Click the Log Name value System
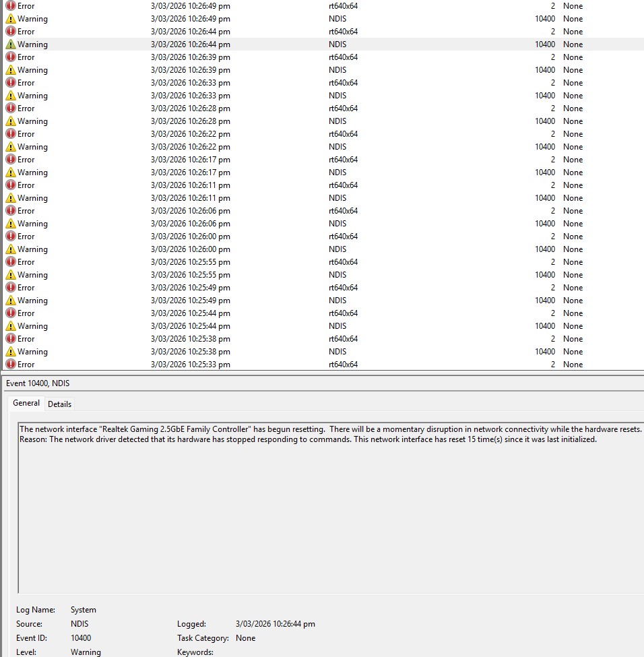This screenshot has width=644, height=657. 84,610
